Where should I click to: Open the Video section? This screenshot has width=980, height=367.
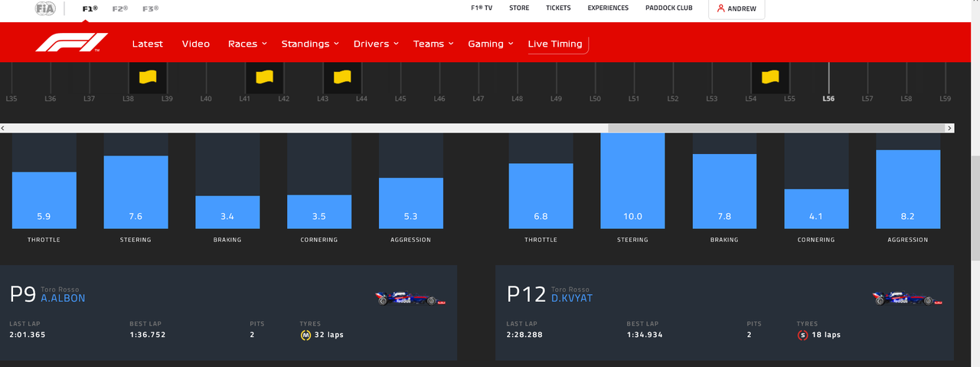point(196,44)
